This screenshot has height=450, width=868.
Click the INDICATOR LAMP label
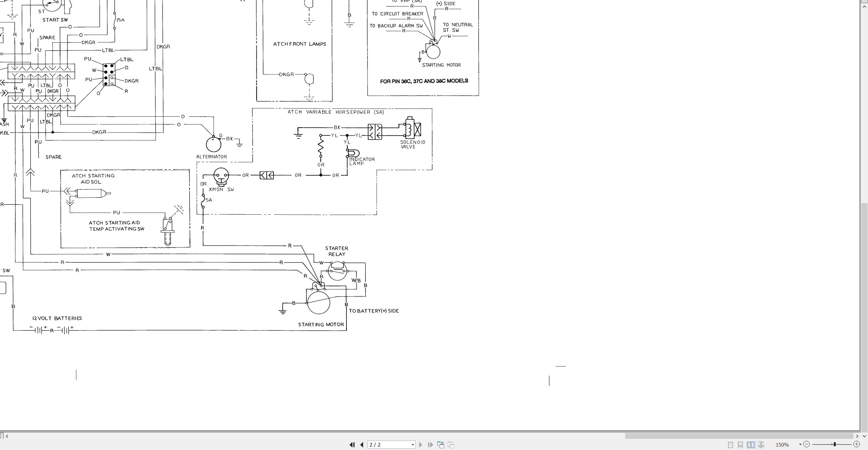point(362,161)
